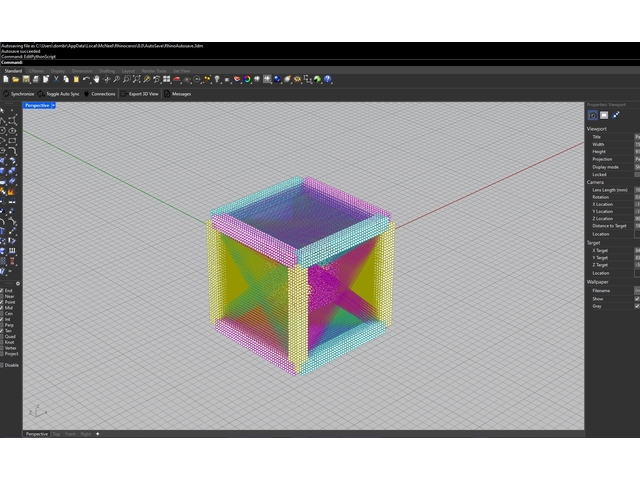
Task: Click the New file icon
Action: click(x=6, y=79)
